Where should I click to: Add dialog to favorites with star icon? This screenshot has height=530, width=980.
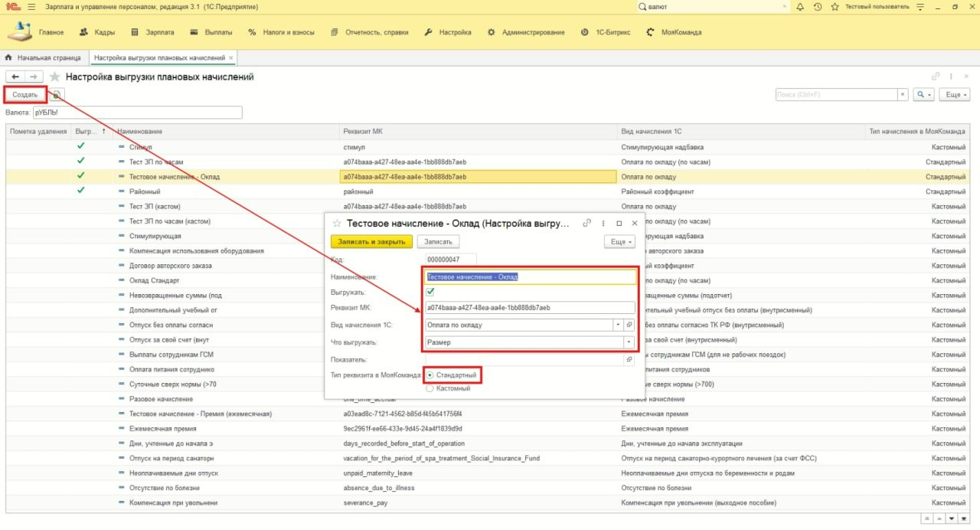[337, 224]
